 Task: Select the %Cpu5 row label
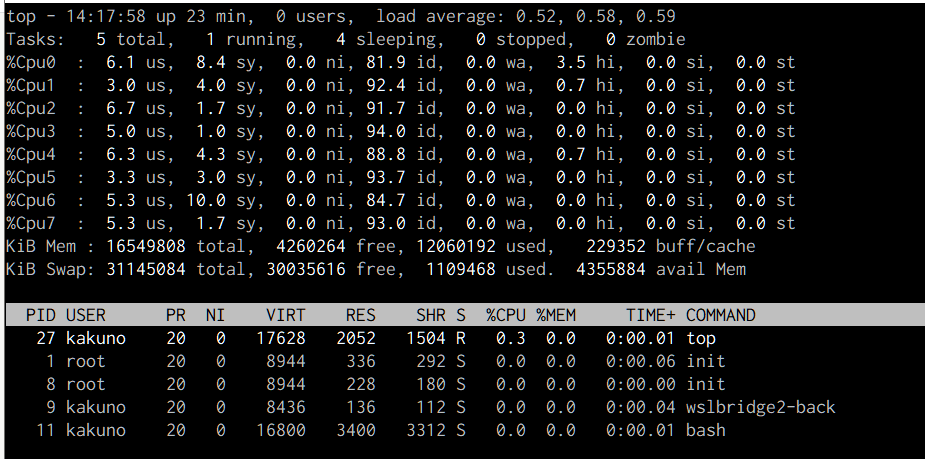(x=31, y=177)
